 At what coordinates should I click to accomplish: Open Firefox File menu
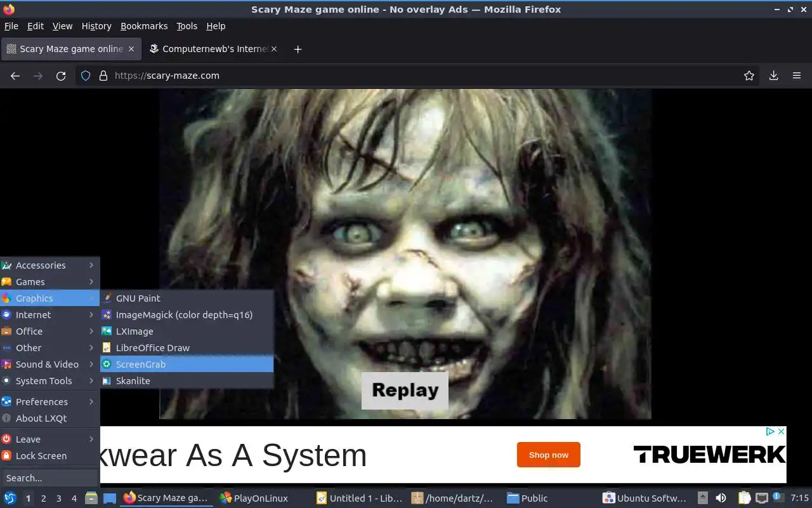pyautogui.click(x=11, y=26)
